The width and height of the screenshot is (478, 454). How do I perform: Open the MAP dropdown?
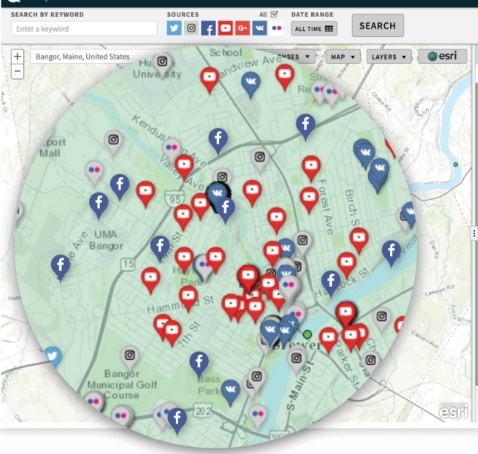tap(343, 57)
